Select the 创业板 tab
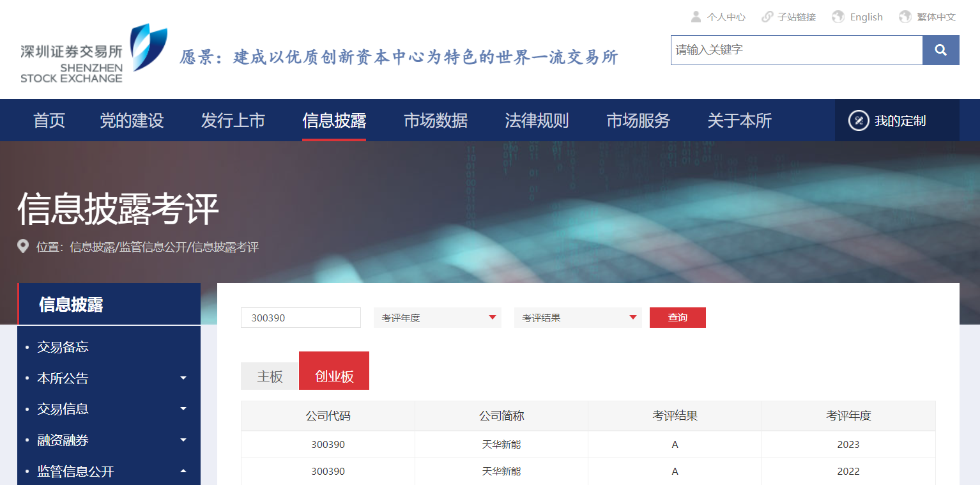Viewport: 980px width, 485px height. click(x=334, y=376)
